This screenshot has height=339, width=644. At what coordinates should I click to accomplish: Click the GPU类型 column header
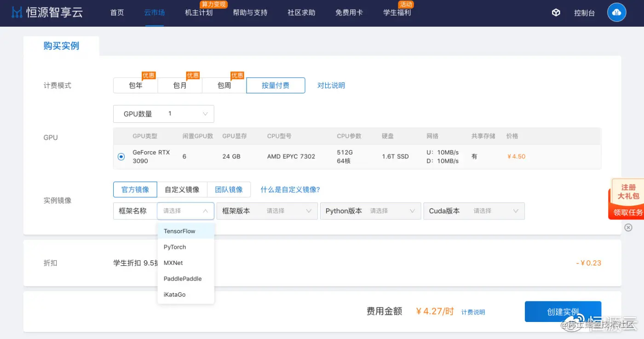tap(145, 136)
